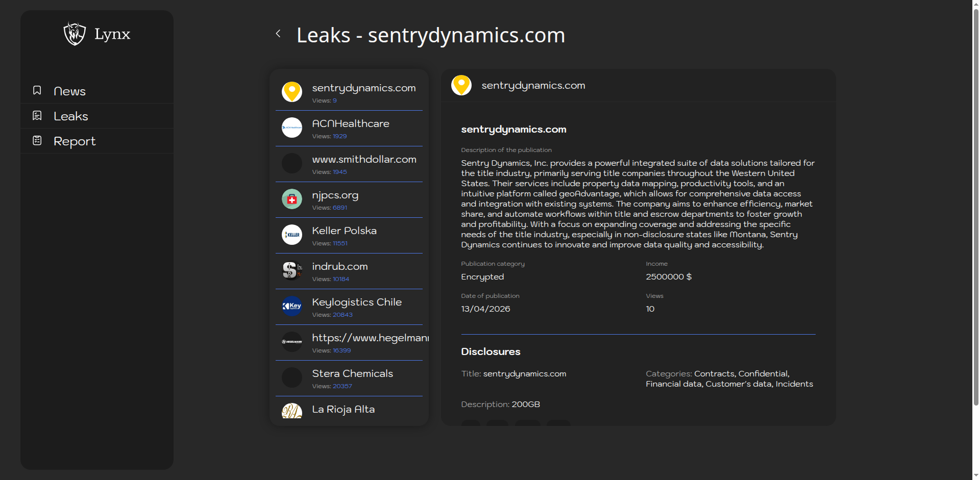Viewport: 980px width, 480px height.
Task: Click 'Views: 1945' under www.smithdollar.com
Action: point(329,172)
